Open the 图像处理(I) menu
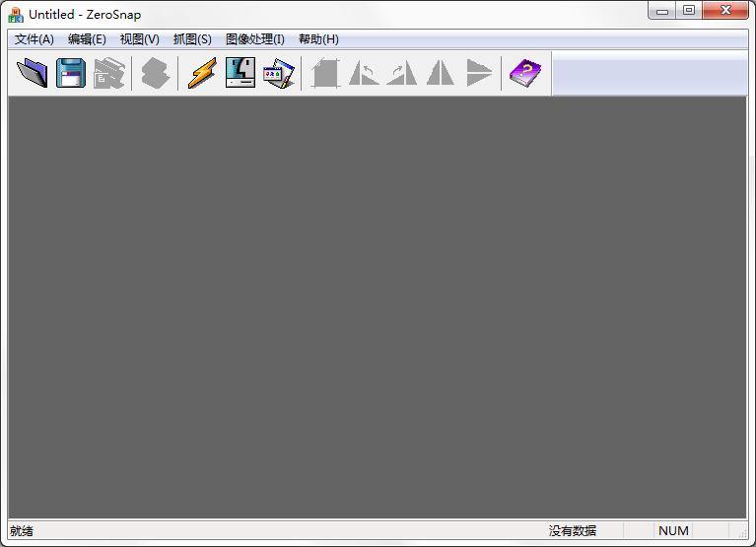This screenshot has height=547, width=756. coord(254,39)
